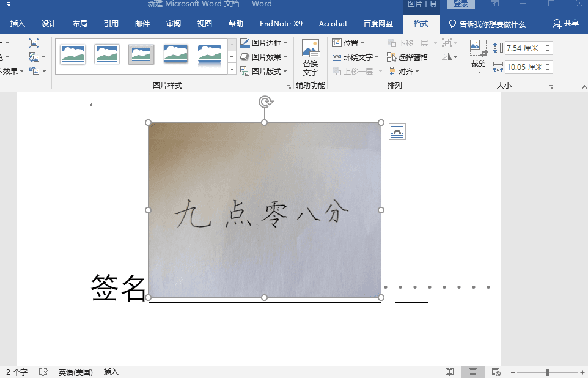Image resolution: width=588 pixels, height=378 pixels.
Task: Click the height field showing 7.54 厘米
Action: 524,48
